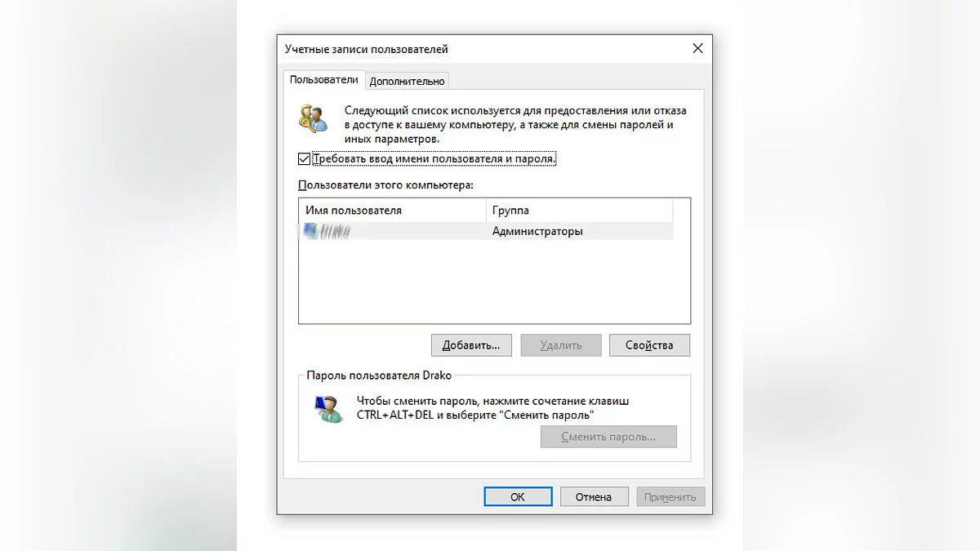Screen dimensions: 980x551
Task: Click the Сменить пароль... button
Action: 608,437
